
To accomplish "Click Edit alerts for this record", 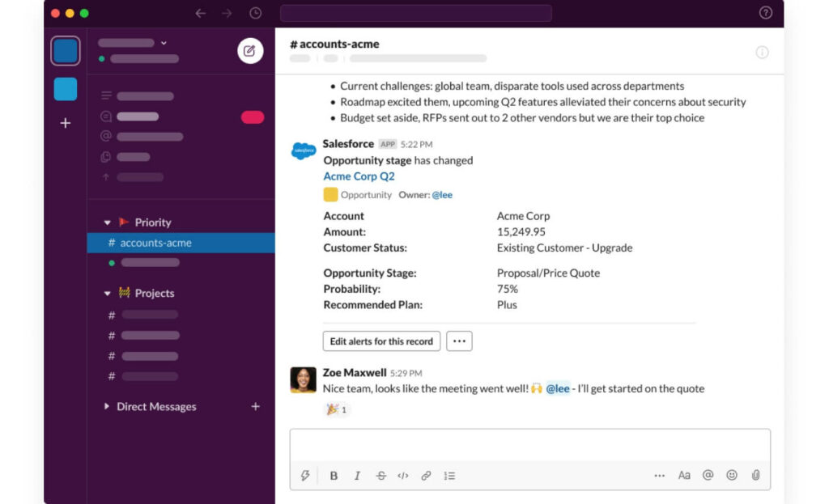I will coord(381,341).
